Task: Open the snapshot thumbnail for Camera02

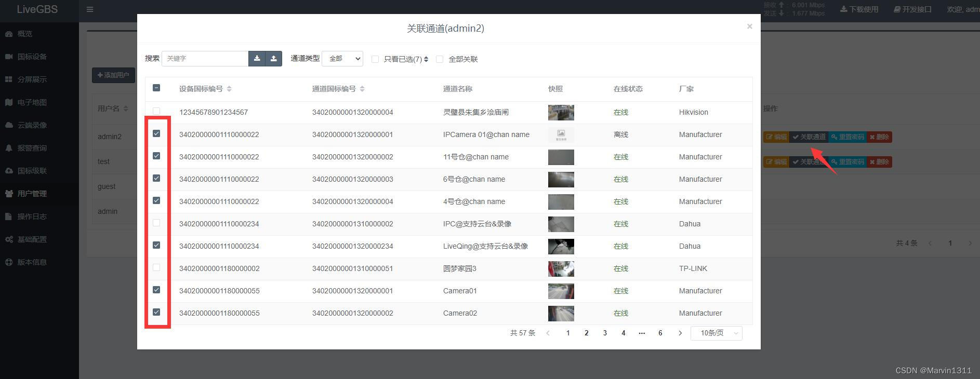Action: (561, 314)
